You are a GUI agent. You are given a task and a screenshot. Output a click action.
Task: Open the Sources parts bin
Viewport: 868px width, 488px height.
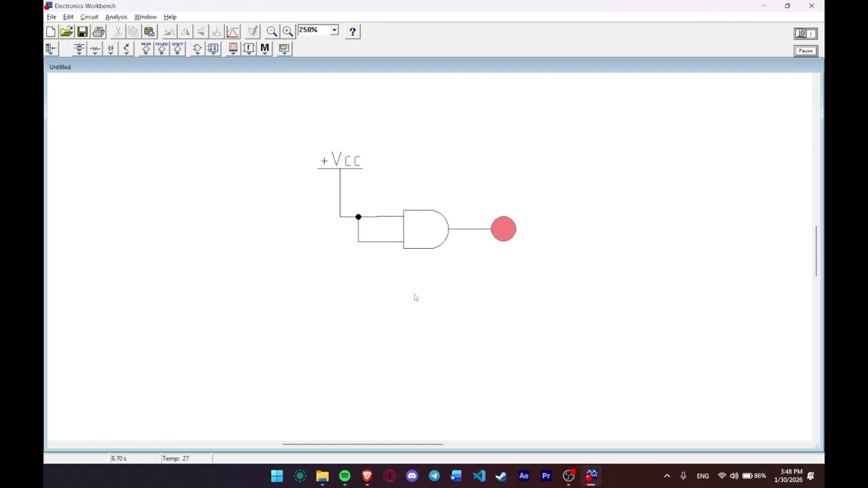(x=79, y=48)
